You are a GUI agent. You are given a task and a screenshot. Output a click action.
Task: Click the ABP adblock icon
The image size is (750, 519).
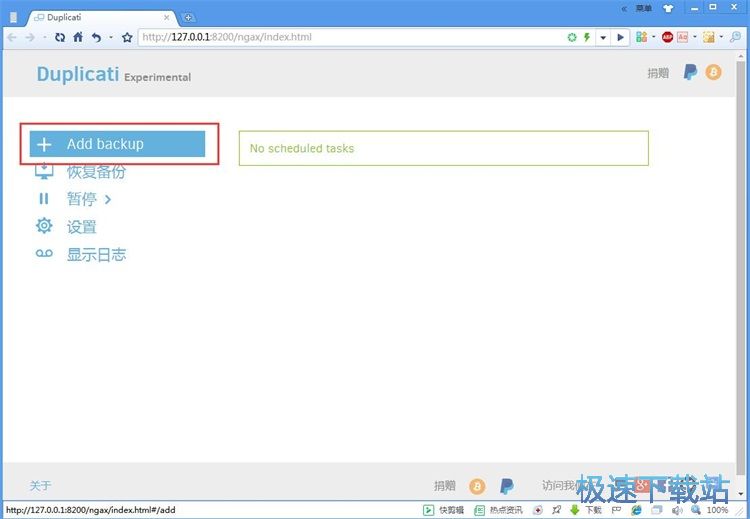[667, 37]
